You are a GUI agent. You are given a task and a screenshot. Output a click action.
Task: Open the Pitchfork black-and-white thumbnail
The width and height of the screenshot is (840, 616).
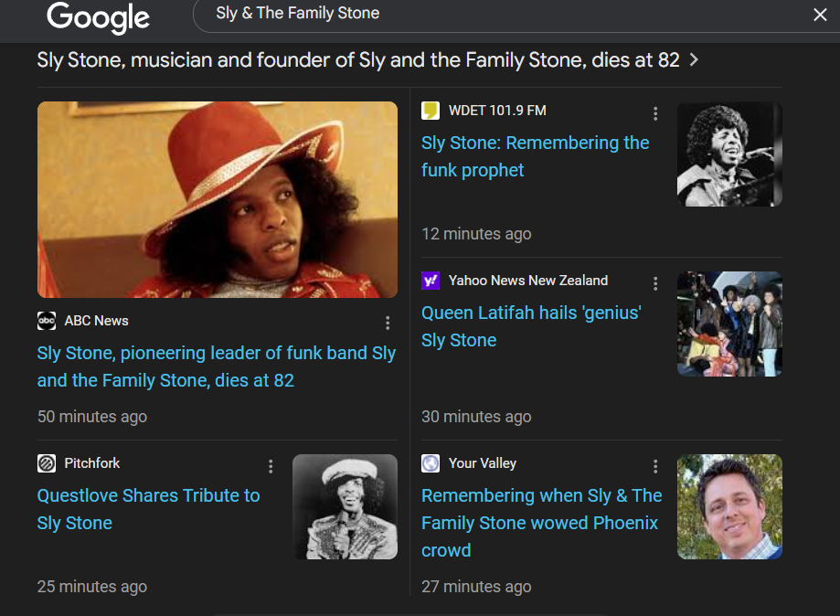pyautogui.click(x=345, y=506)
